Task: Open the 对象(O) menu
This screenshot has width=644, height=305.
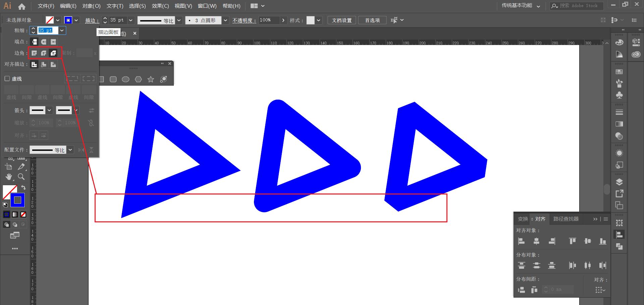Action: 92,6
